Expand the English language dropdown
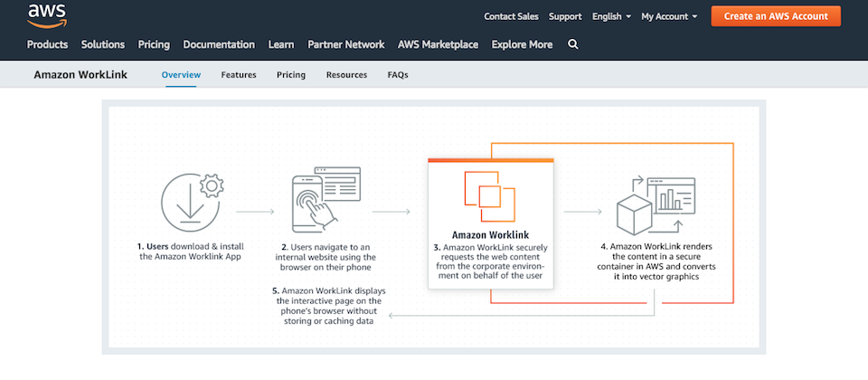This screenshot has width=868, height=380. click(x=611, y=16)
